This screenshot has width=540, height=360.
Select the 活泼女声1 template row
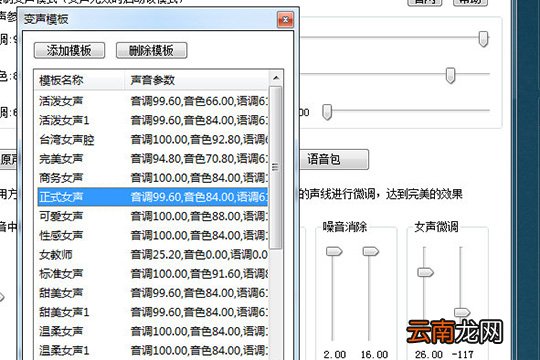coord(152,121)
